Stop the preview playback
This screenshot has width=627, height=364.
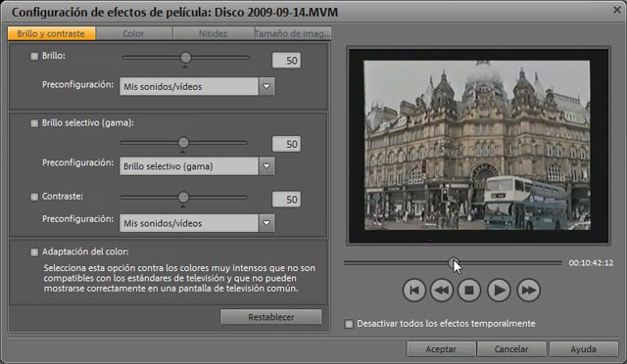click(x=469, y=291)
